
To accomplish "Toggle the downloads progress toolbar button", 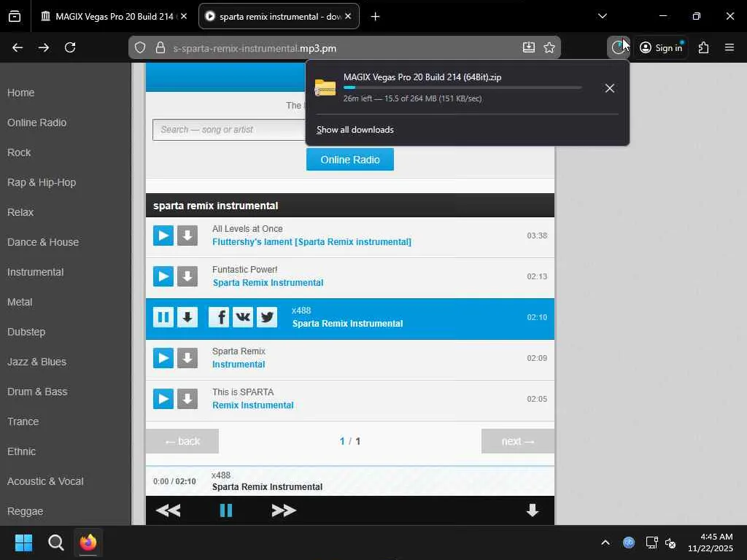I will point(618,47).
